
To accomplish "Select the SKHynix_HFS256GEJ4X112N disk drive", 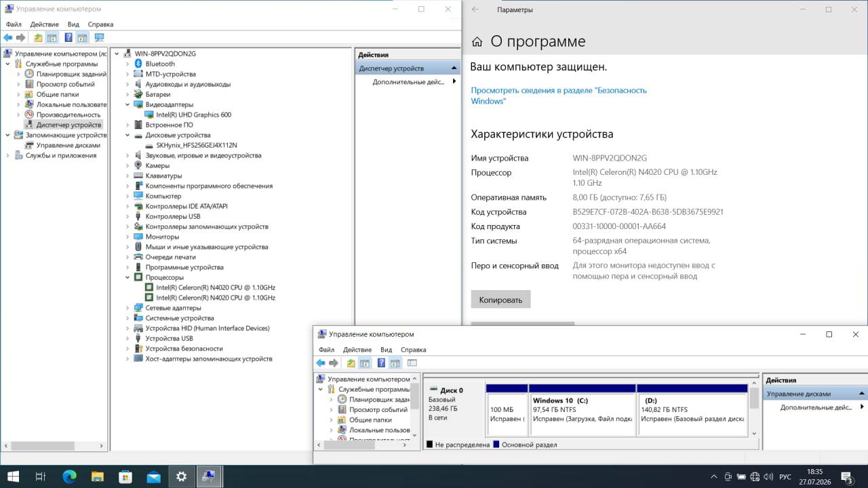I will [x=196, y=145].
